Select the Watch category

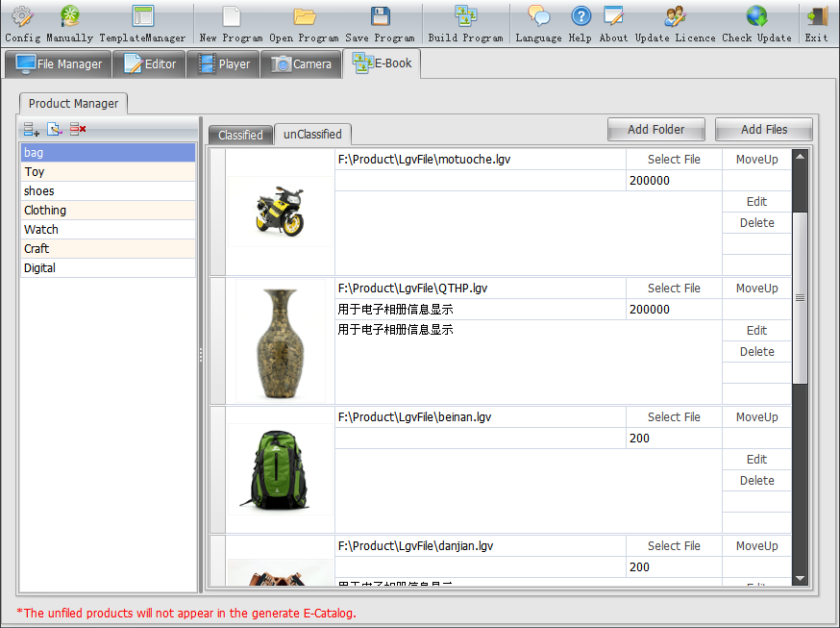coord(109,230)
